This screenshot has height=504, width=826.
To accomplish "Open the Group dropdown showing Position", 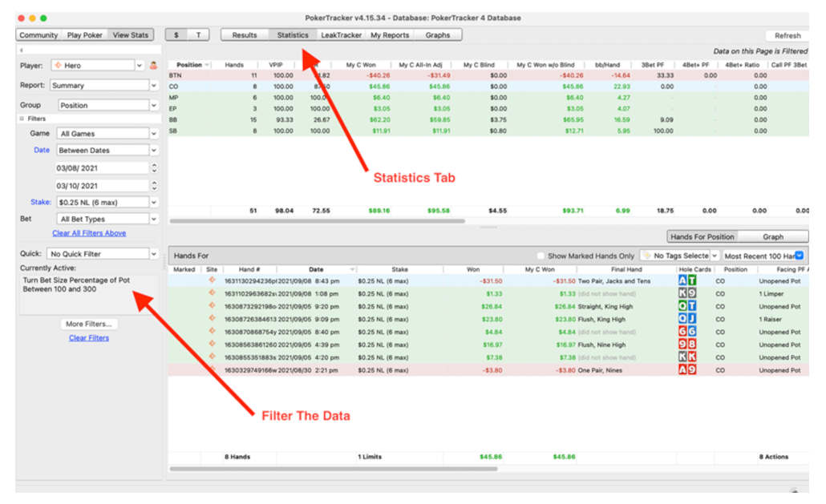I will coord(108,105).
